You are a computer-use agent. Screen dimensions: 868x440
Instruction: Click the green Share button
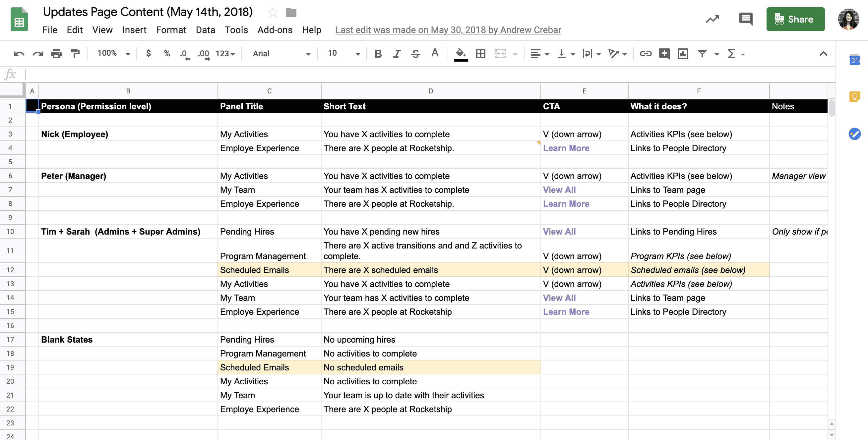click(x=795, y=19)
